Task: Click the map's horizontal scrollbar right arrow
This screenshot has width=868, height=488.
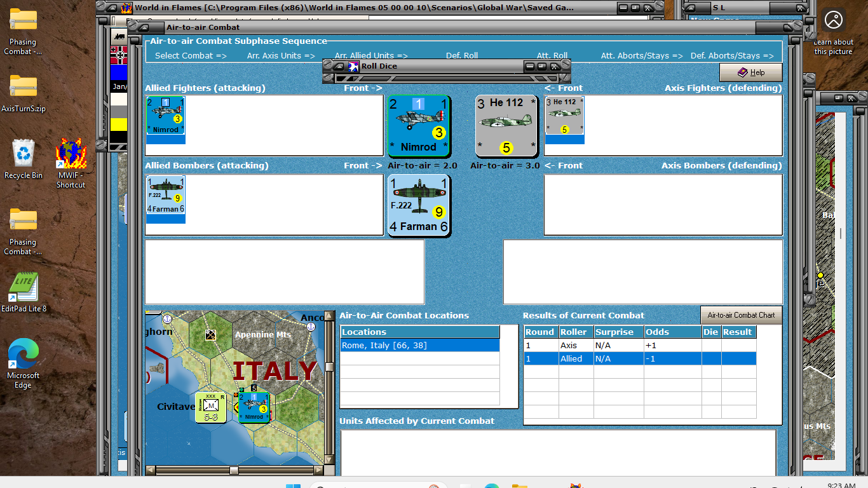Action: [x=318, y=470]
